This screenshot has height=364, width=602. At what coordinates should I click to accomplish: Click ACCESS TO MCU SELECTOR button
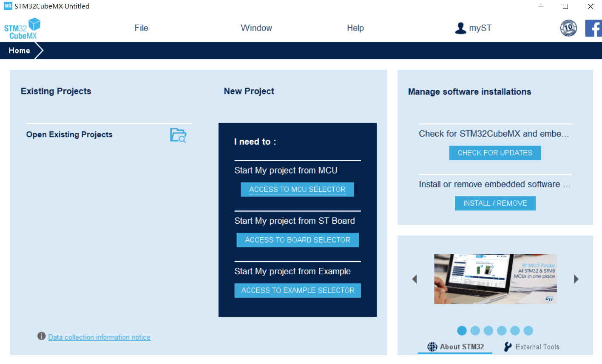click(297, 190)
